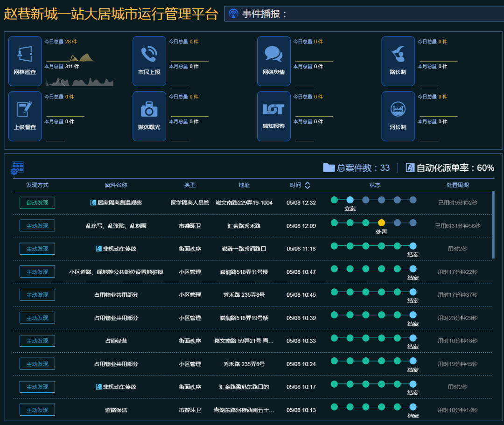Click 主动发现 button for 占道经营 row
Viewport: 504px width, 425px height.
click(37, 341)
